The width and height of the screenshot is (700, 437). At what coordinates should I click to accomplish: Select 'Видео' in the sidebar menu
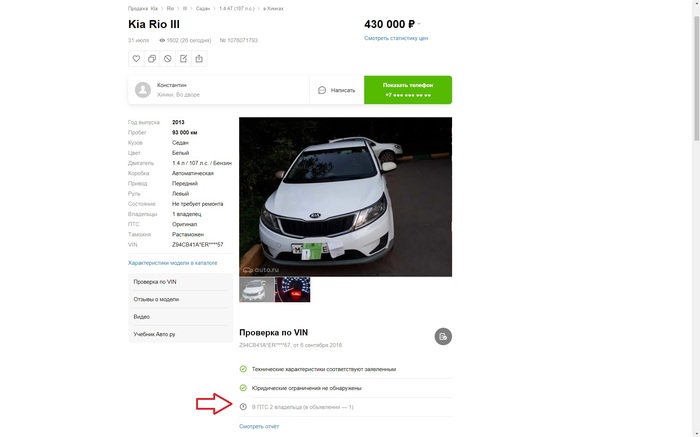[180, 316]
